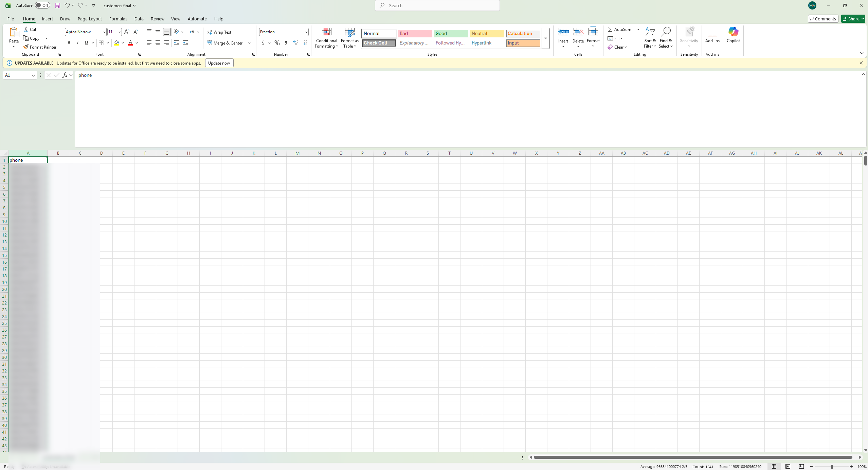This screenshot has height=470, width=868.
Task: Click the Search box in title bar
Action: [x=437, y=5]
